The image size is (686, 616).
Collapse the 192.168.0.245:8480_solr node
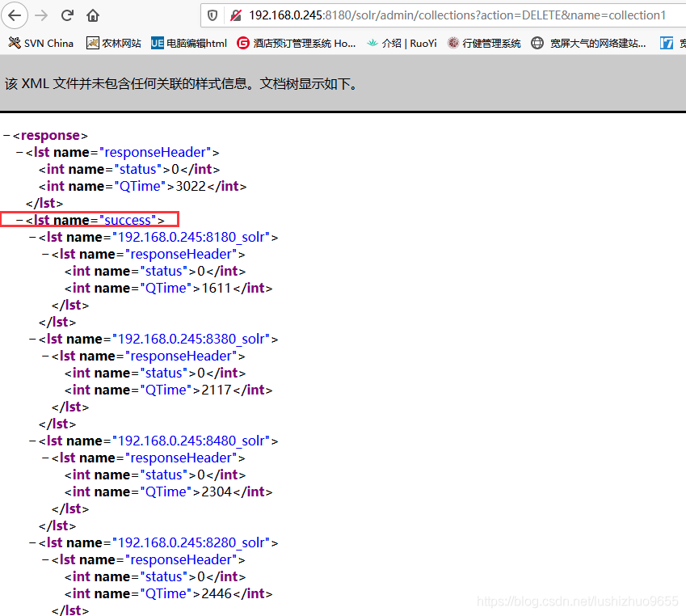coord(32,441)
